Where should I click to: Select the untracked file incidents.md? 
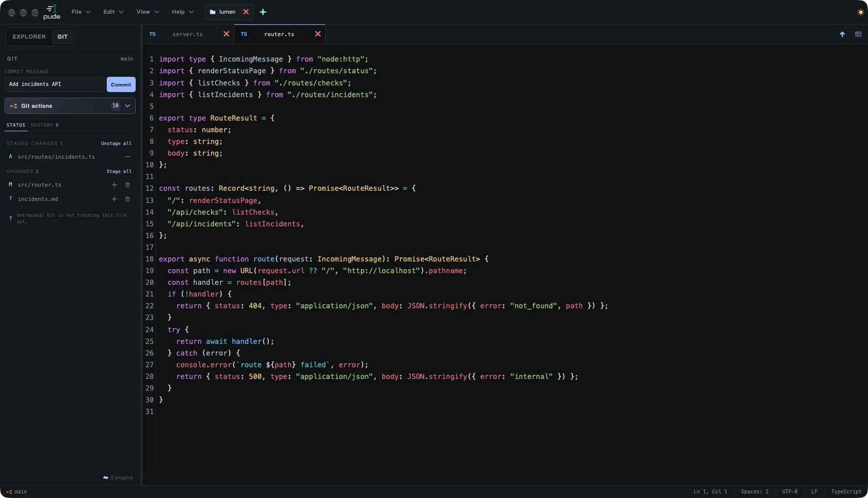pos(38,199)
